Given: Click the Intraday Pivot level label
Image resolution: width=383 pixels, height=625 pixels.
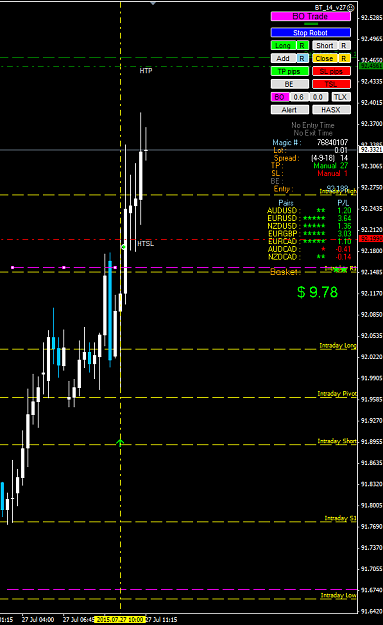Looking at the screenshot, I should point(337,393).
